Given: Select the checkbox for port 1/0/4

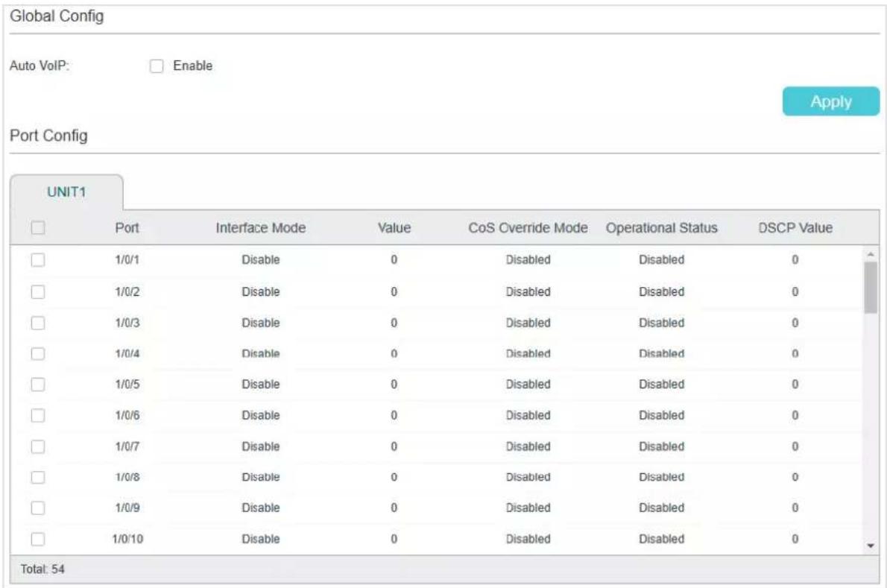Looking at the screenshot, I should coord(38,354).
